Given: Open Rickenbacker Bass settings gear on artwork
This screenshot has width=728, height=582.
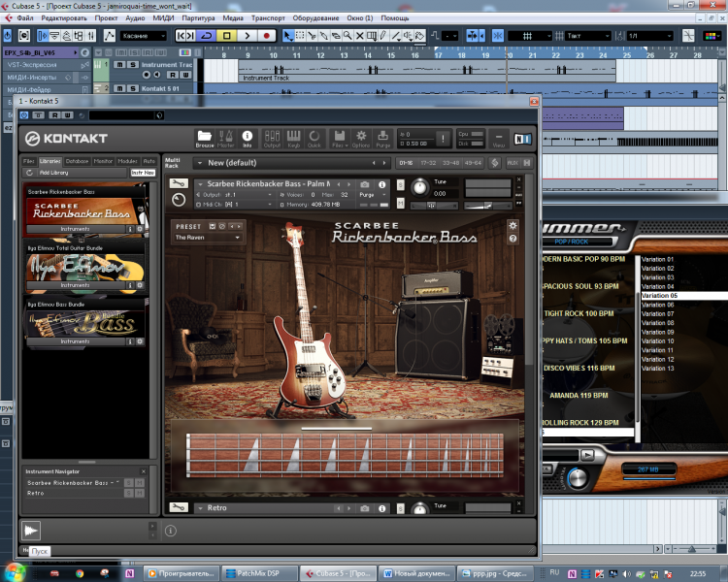Looking at the screenshot, I should pyautogui.click(x=513, y=226).
